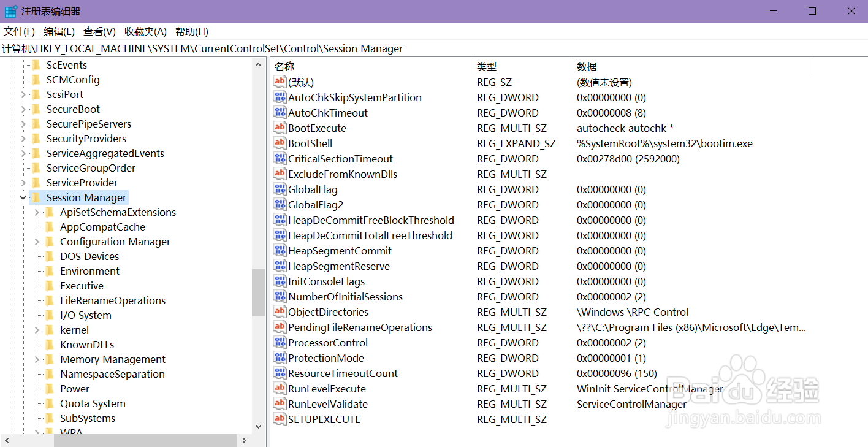
Task: Click the ProtectionMode DWORD icon
Action: pos(280,358)
